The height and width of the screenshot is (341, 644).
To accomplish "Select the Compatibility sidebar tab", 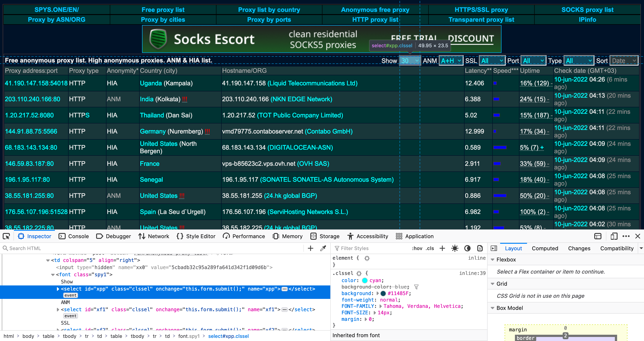I will click(617, 248).
